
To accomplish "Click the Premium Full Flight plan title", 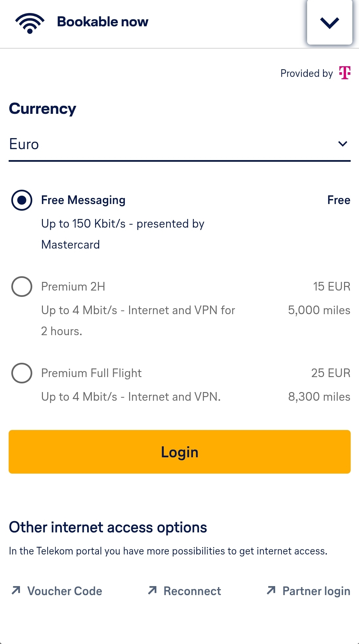I will (x=91, y=373).
